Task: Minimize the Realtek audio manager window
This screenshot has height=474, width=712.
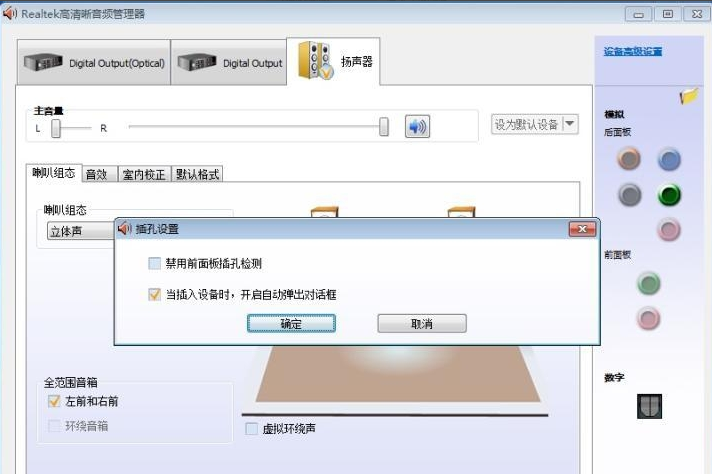Action: 638,14
